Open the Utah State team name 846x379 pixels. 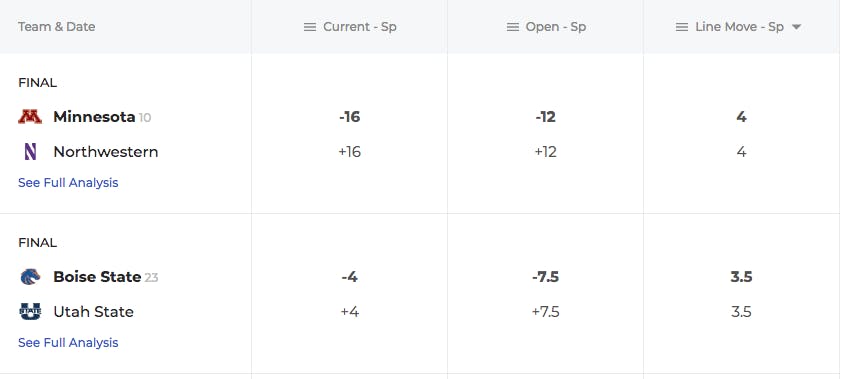click(93, 312)
